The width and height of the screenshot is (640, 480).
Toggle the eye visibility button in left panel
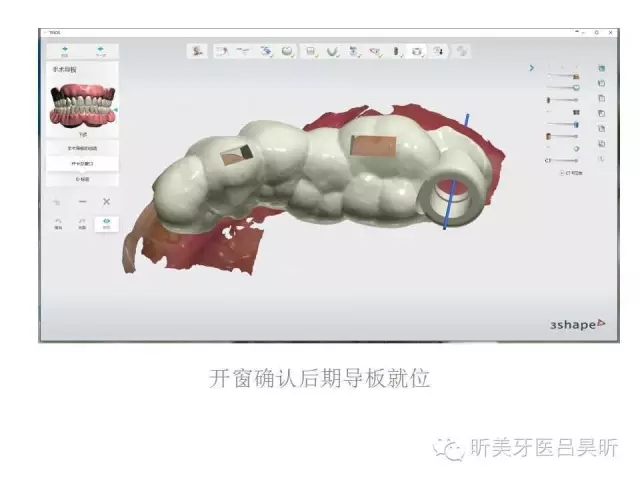(x=106, y=224)
